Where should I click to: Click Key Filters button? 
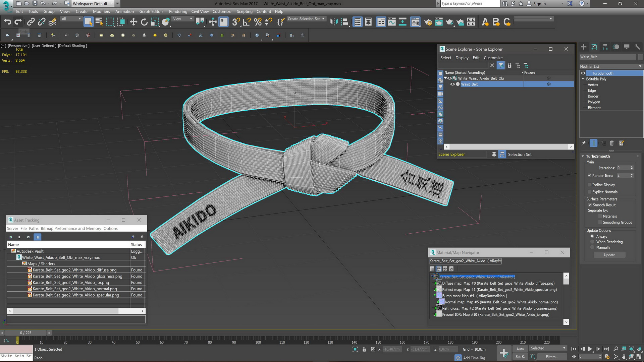coord(552,357)
